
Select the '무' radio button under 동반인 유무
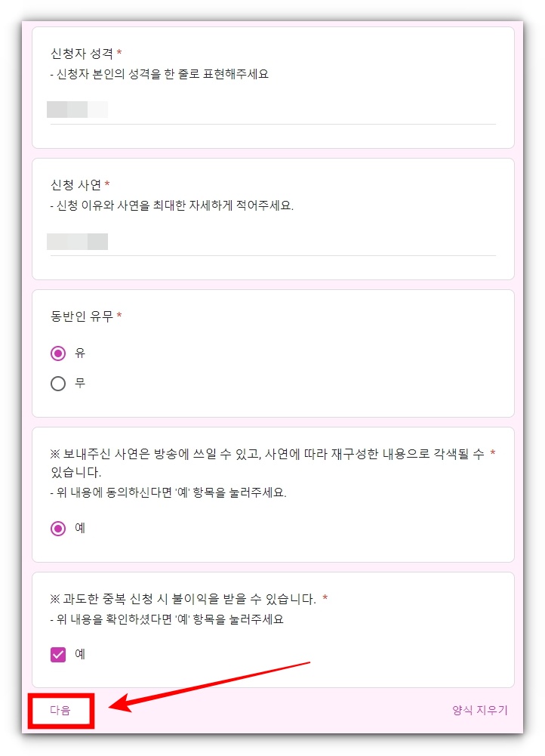click(x=58, y=384)
